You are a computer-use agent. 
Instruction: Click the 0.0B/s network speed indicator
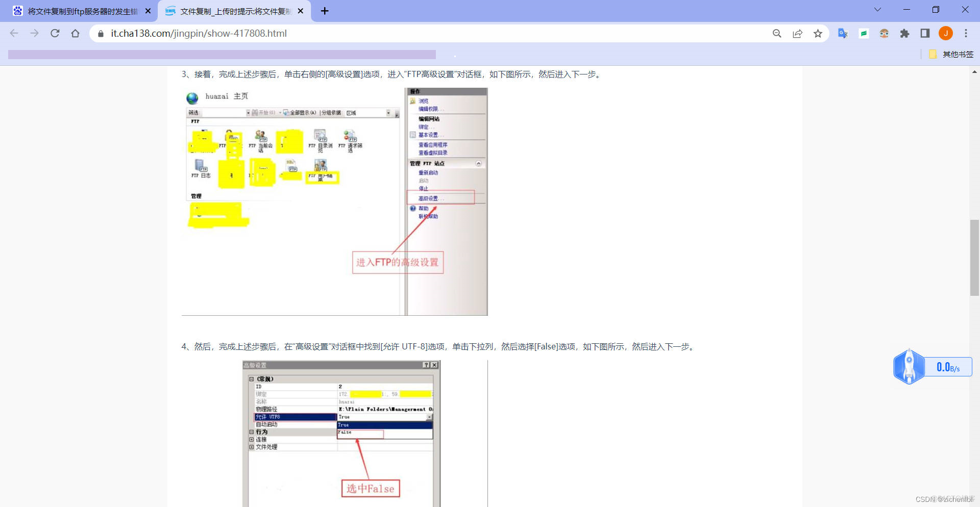pos(948,367)
